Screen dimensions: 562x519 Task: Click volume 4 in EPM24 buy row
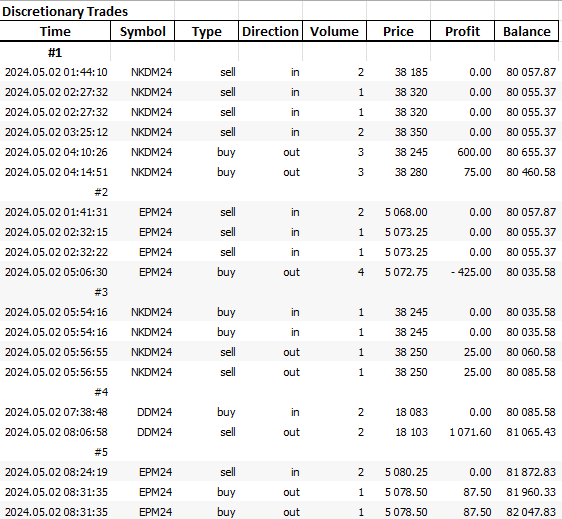point(361,272)
